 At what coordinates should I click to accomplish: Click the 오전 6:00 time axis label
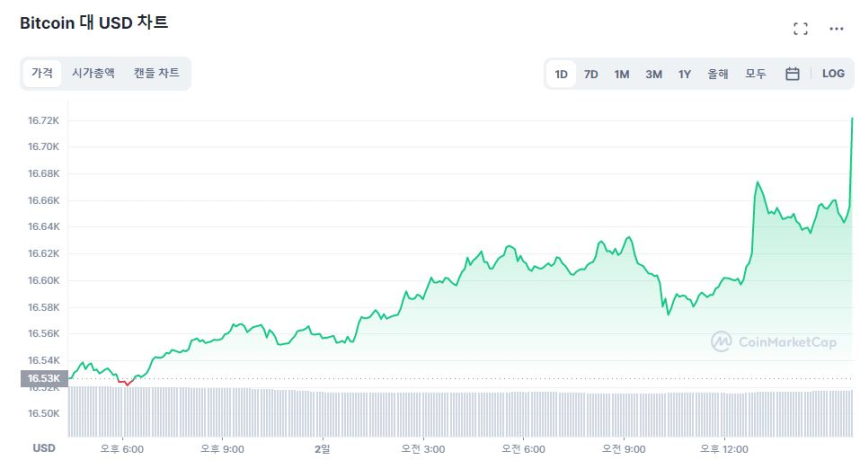(523, 449)
